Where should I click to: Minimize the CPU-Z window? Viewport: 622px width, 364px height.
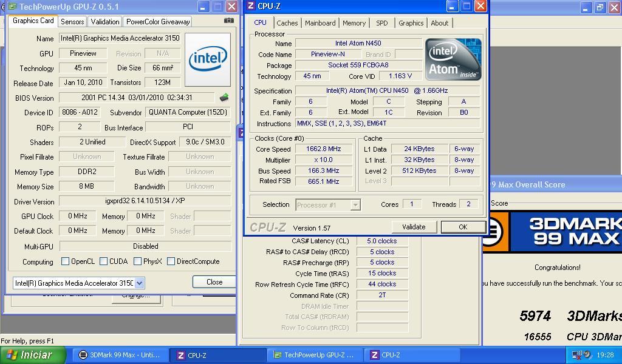click(452, 6)
